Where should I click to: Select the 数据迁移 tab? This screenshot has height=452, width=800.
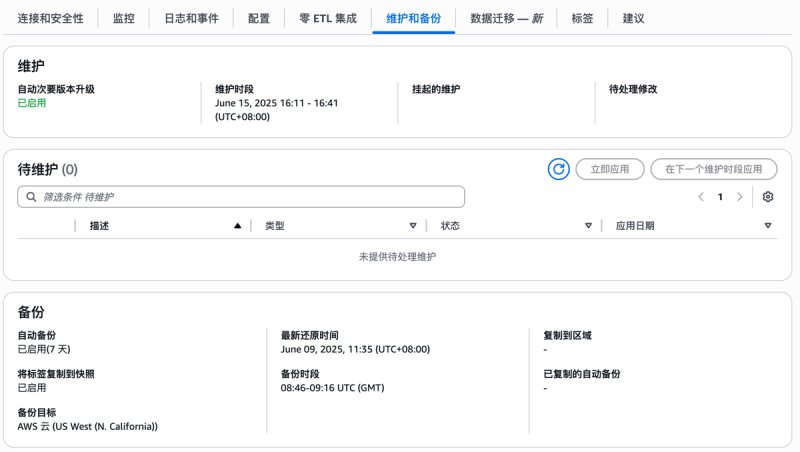(506, 18)
